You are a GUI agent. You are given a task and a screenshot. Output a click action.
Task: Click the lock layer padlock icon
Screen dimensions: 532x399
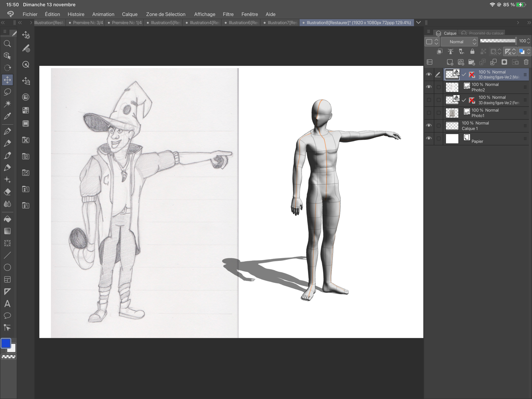(x=472, y=52)
